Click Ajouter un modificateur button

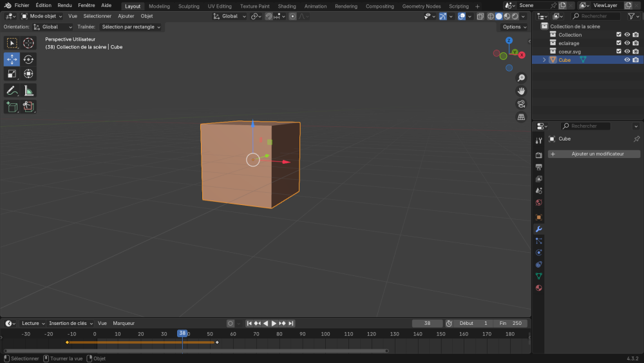(594, 154)
